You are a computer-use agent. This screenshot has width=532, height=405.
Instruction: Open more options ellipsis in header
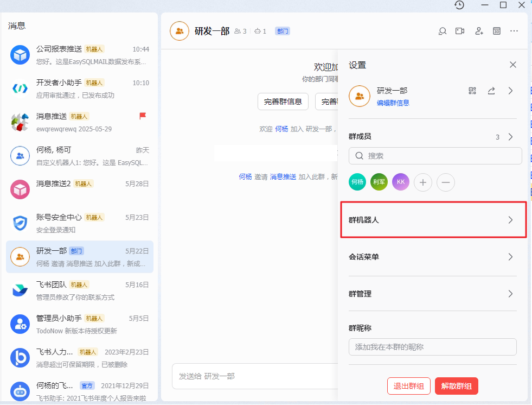pyautogui.click(x=514, y=31)
